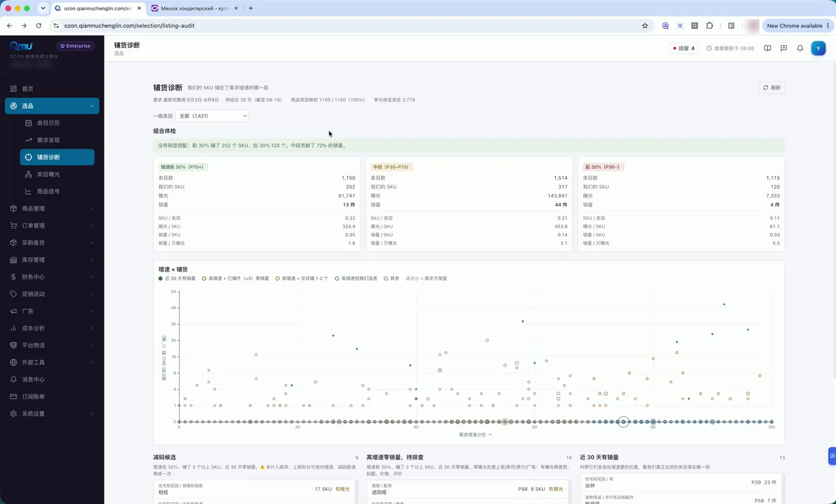The image size is (836, 504).
Task: Select 类目日历 calendar icon in sidebar
Action: tap(29, 123)
